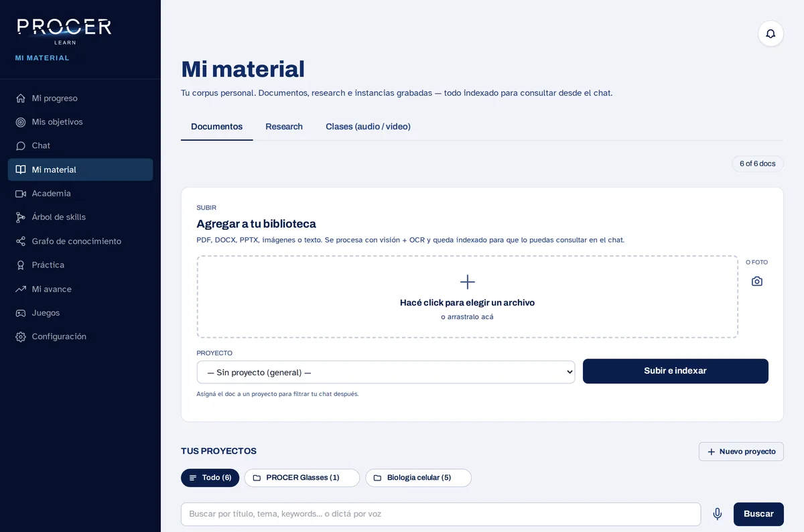Click the gear icon beside Configuración
The height and width of the screenshot is (532, 804).
[x=21, y=336]
